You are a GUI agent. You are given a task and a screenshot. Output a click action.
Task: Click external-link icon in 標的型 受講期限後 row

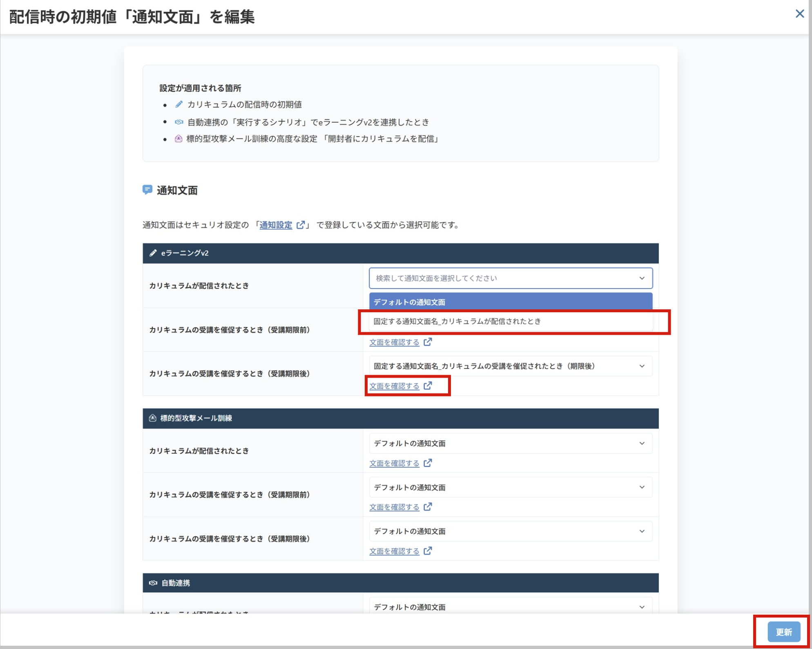[428, 551]
